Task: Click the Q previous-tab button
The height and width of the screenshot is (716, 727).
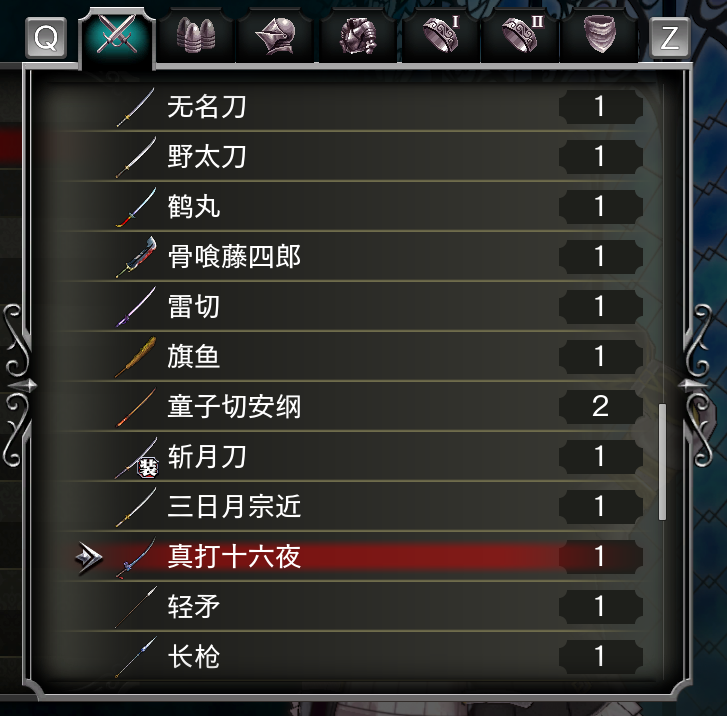Action: [46, 38]
